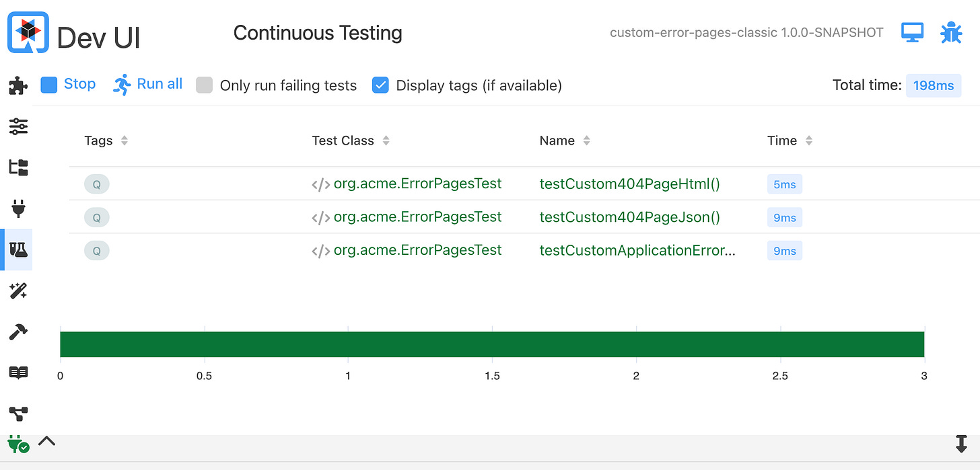The width and height of the screenshot is (980, 470).
Task: Enable Only run failing tests checkbox
Action: pos(205,85)
